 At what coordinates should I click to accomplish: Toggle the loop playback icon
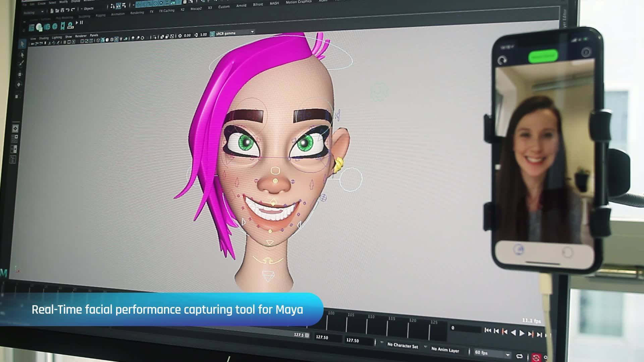[x=520, y=356]
